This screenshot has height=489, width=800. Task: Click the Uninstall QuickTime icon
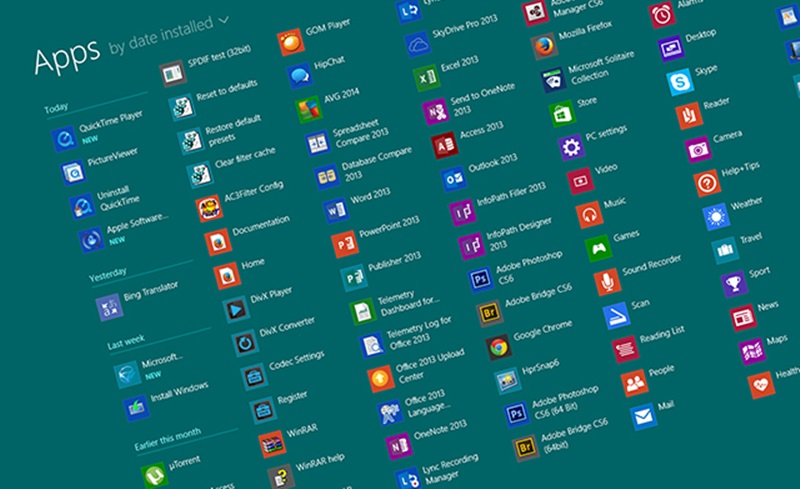click(82, 206)
